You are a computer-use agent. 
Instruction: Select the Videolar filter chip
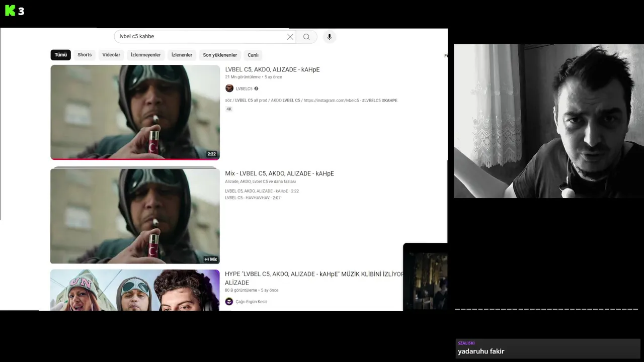coord(111,55)
